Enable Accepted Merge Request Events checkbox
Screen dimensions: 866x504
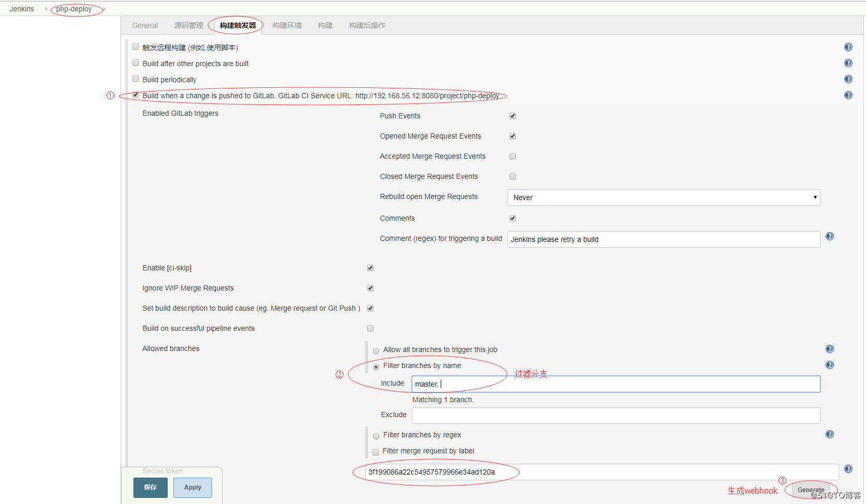(513, 156)
